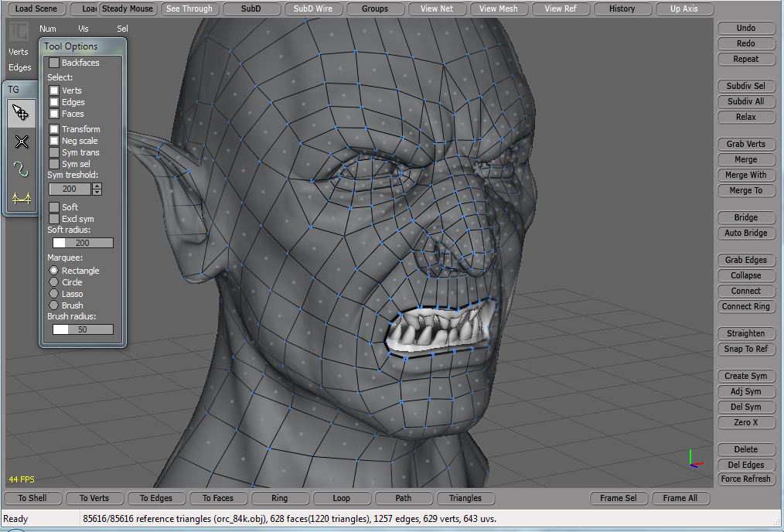This screenshot has width=784, height=532.
Task: Click the See Through toolbar button
Action: 189,9
